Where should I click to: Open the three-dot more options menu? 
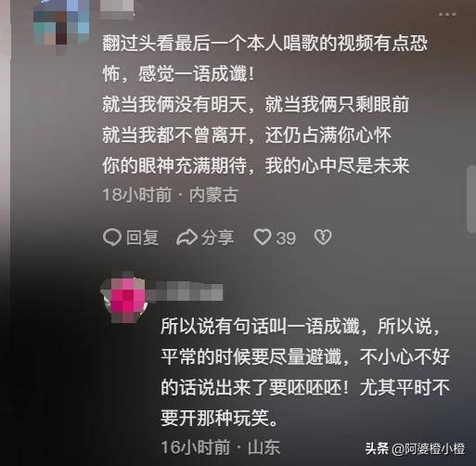click(447, 14)
